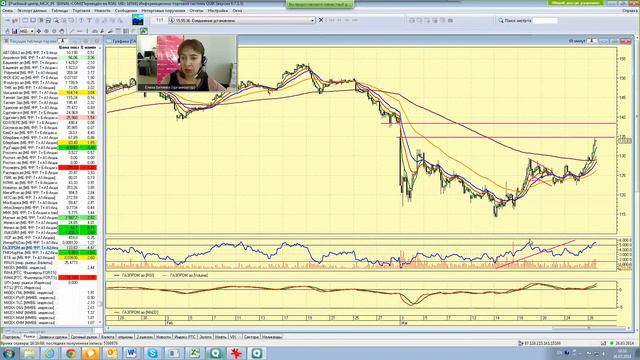Clear the message with the X icon

point(321,20)
